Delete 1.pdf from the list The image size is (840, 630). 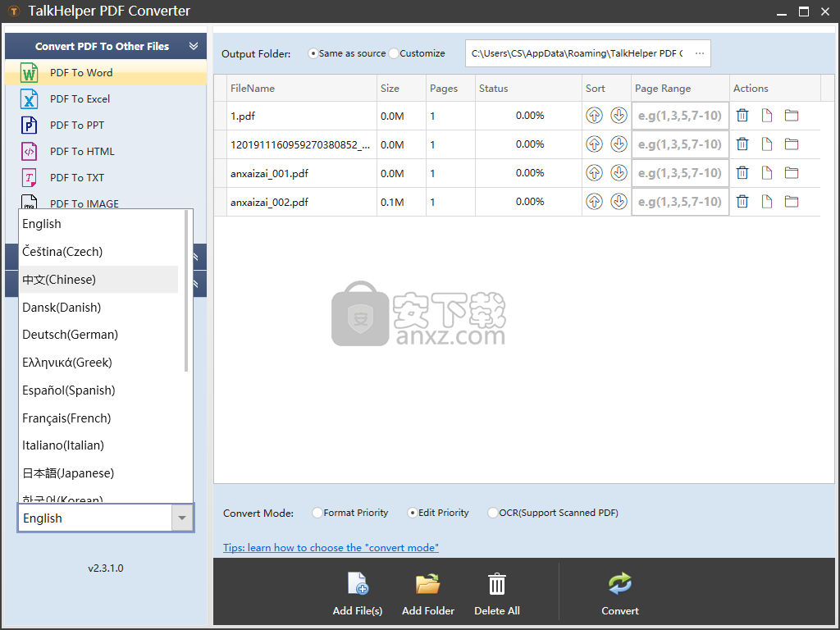click(742, 115)
